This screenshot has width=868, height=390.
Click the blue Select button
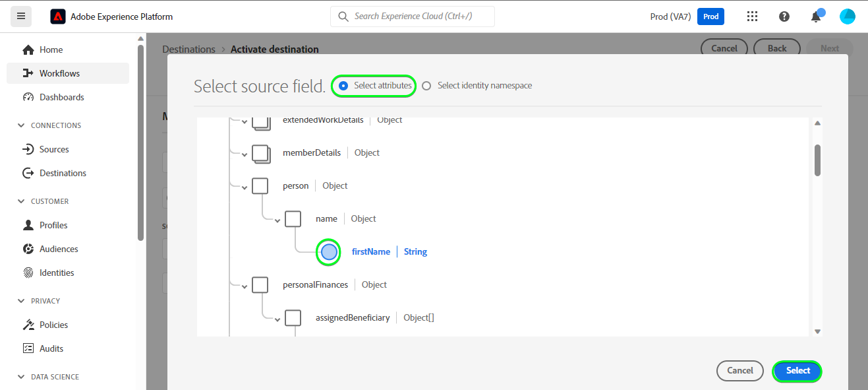point(797,371)
